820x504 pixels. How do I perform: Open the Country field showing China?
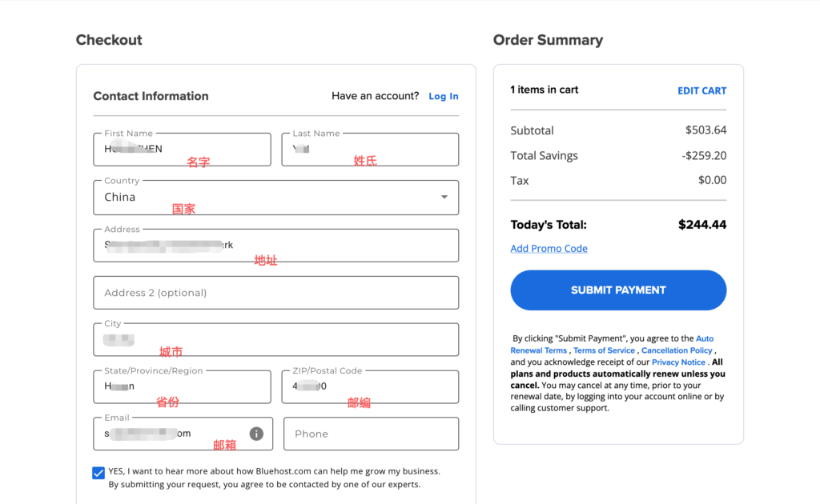click(264, 198)
